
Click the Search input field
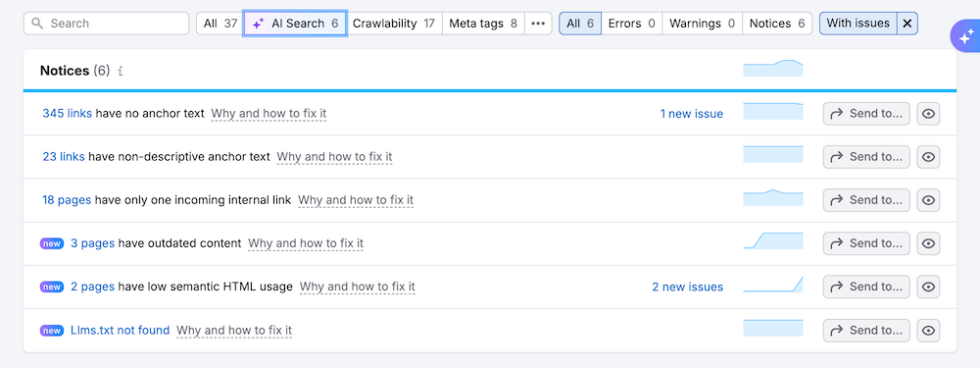click(106, 24)
